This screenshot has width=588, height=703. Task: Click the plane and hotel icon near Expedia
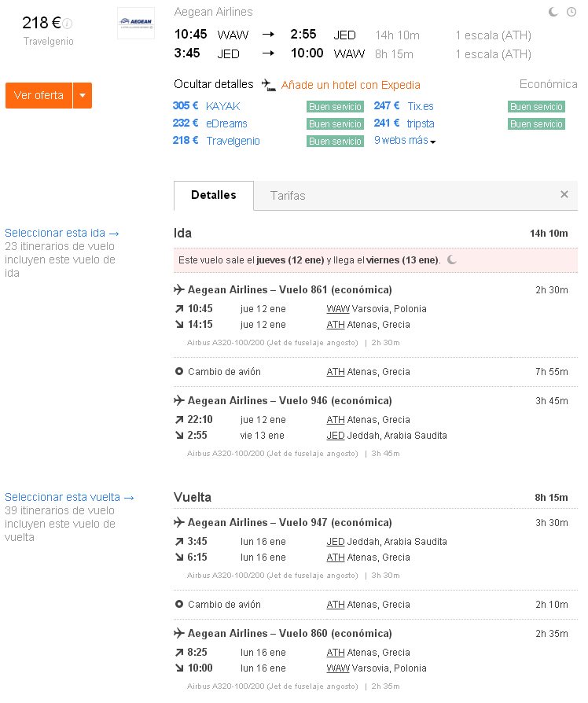tap(269, 85)
